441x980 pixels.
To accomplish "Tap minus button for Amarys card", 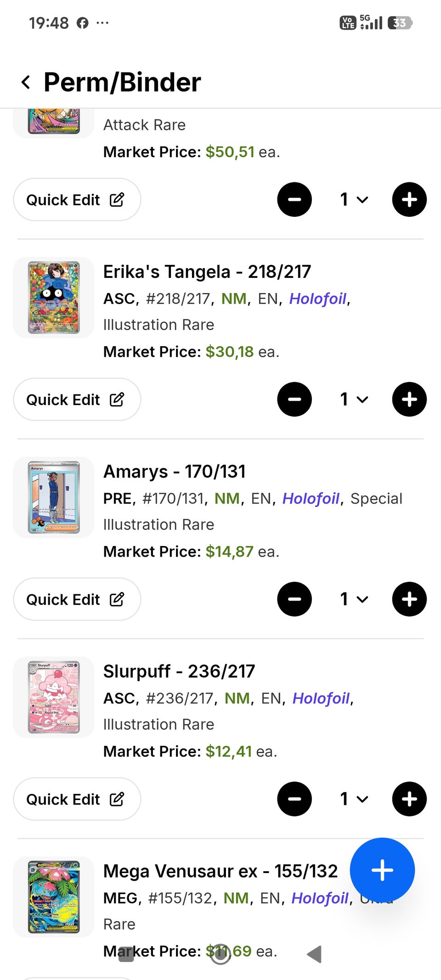I will pyautogui.click(x=294, y=599).
